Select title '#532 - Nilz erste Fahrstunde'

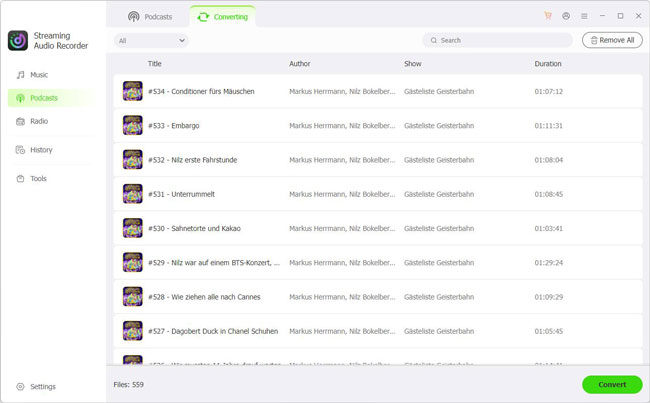(193, 160)
